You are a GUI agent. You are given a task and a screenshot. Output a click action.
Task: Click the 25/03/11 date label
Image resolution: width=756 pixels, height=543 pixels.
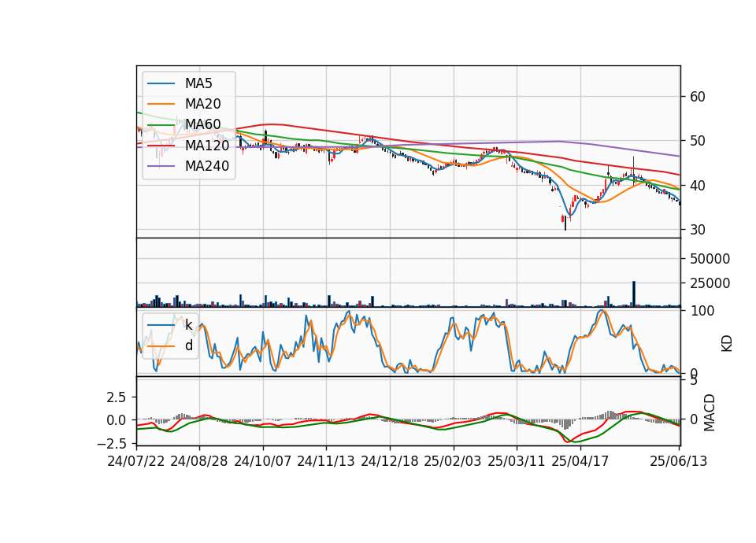click(x=517, y=461)
